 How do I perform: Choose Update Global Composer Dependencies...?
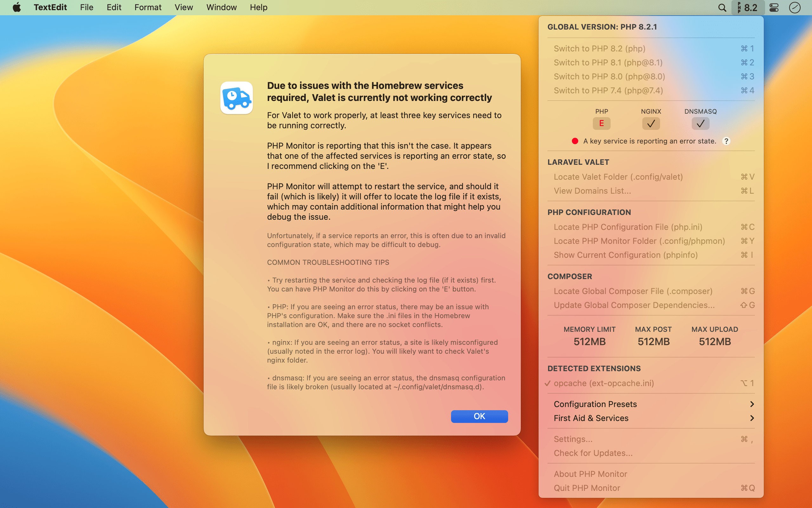(651, 305)
